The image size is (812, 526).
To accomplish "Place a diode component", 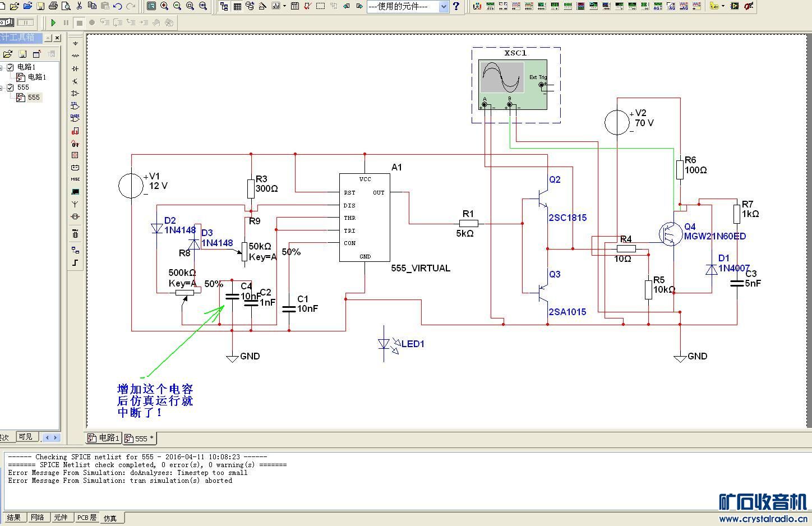I will (75, 68).
